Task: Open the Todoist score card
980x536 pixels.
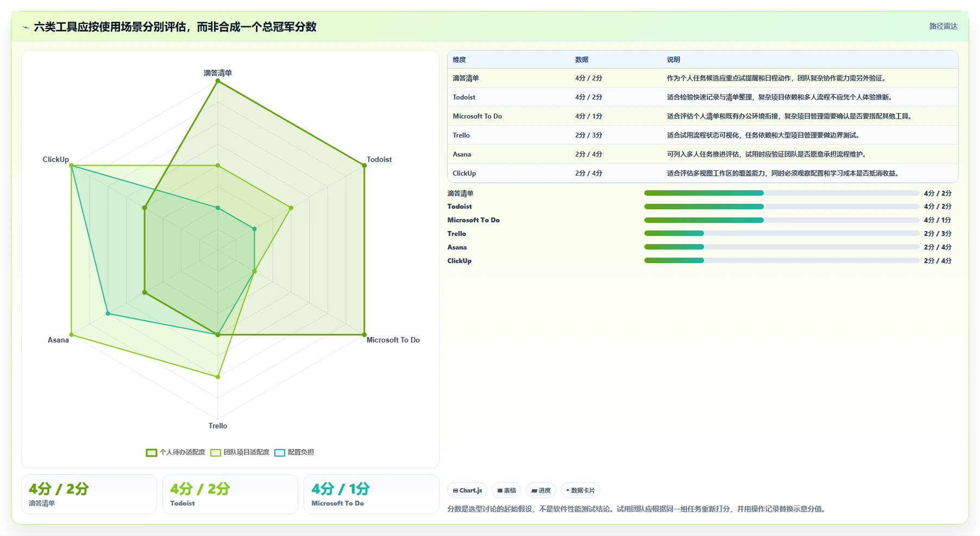Action: pyautogui.click(x=230, y=494)
